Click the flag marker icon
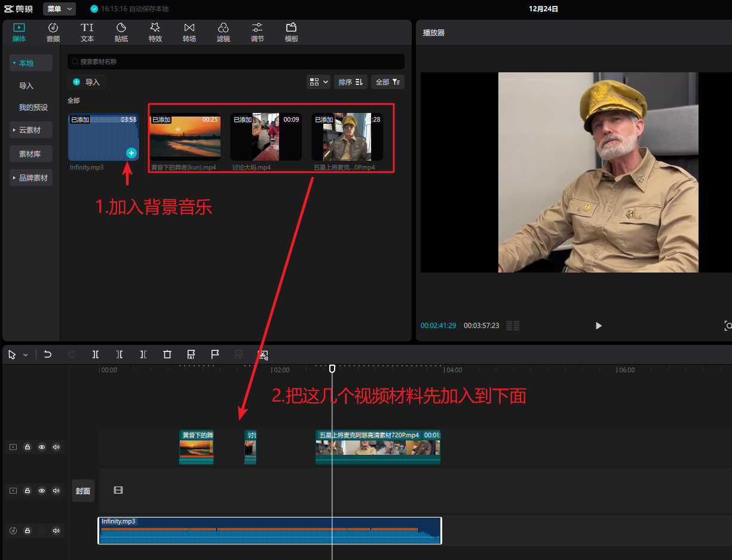The image size is (732, 560). coord(215,354)
